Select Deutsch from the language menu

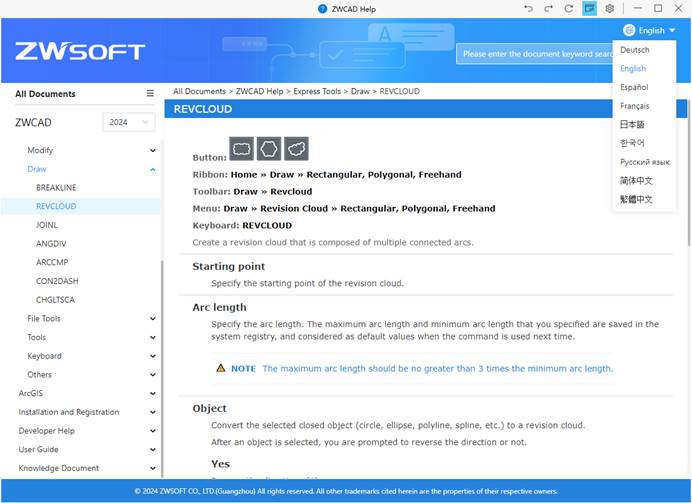(634, 50)
